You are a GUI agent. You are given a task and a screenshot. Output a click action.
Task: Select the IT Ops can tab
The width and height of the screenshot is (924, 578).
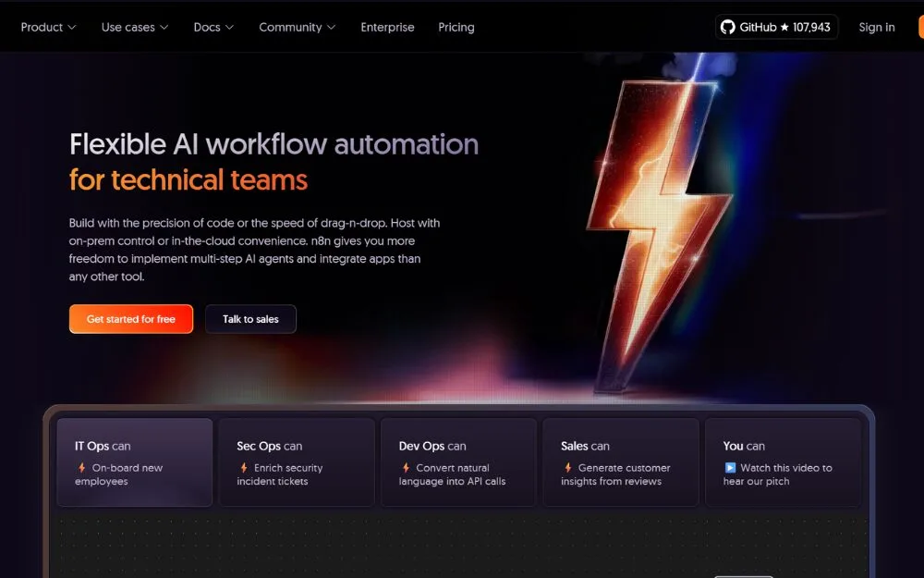coord(134,462)
